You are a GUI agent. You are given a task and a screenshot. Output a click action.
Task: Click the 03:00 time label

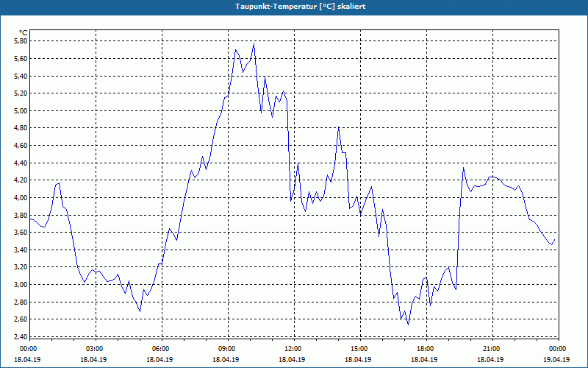(x=96, y=349)
